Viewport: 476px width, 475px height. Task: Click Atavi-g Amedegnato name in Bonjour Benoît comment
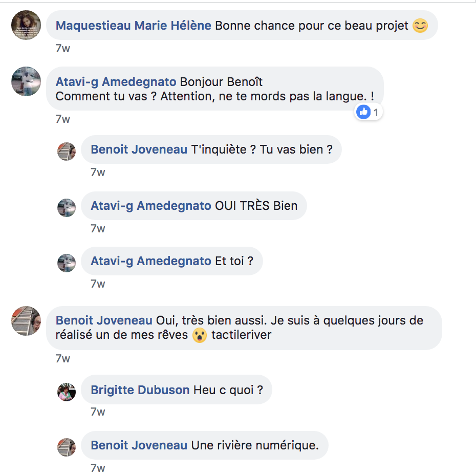[116, 82]
